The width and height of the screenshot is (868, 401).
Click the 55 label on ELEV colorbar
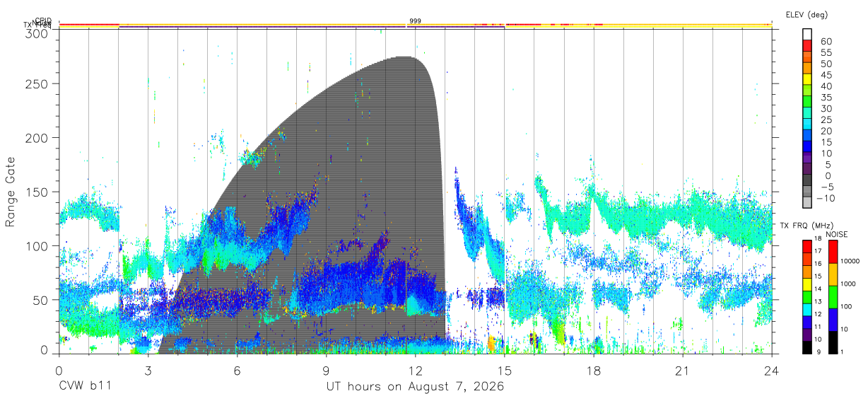pos(825,53)
